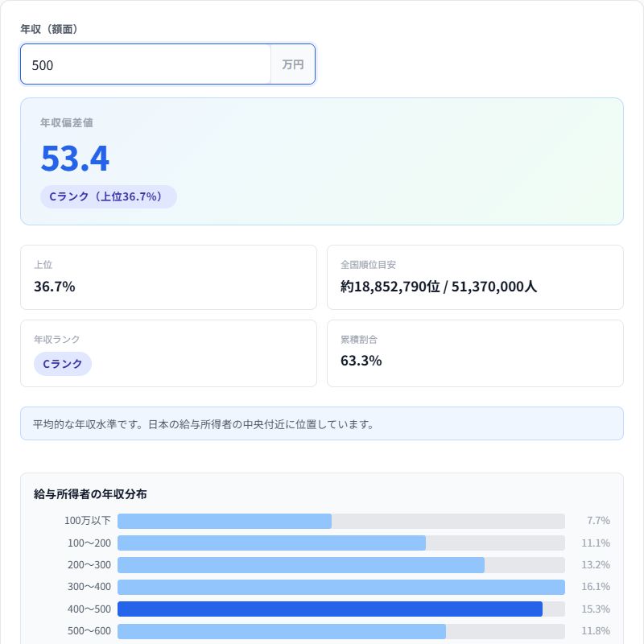Click the 約18,852,790位 / 51,370,000人 ranking text
Image resolution: width=644 pixels, height=644 pixels.
438,287
